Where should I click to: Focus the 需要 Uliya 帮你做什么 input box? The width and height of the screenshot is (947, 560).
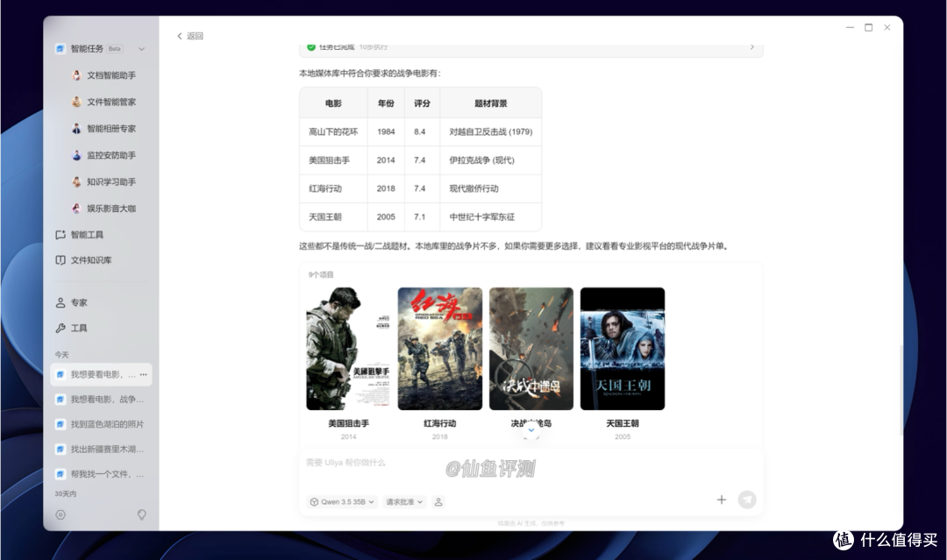click(530, 463)
